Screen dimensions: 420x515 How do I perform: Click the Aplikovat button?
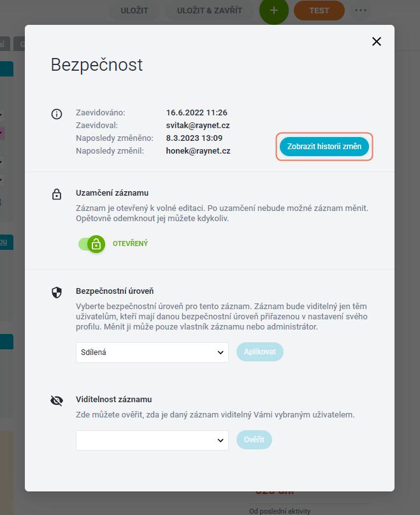click(x=260, y=352)
